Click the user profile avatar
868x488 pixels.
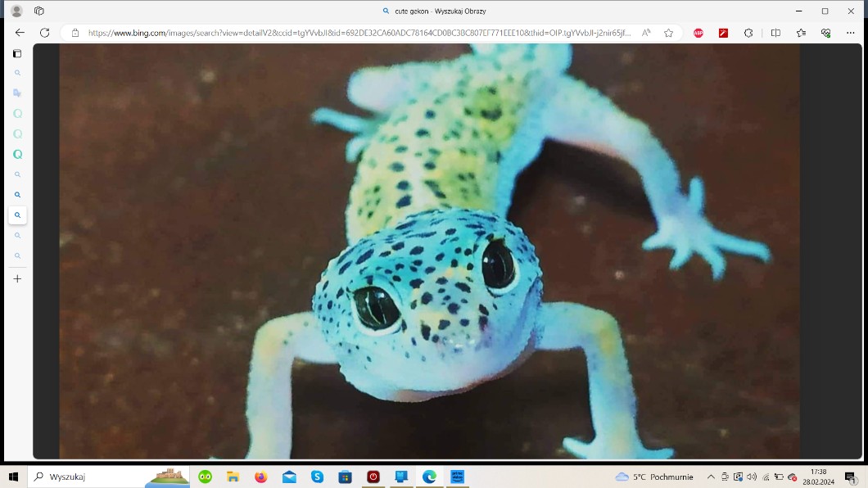click(16, 11)
